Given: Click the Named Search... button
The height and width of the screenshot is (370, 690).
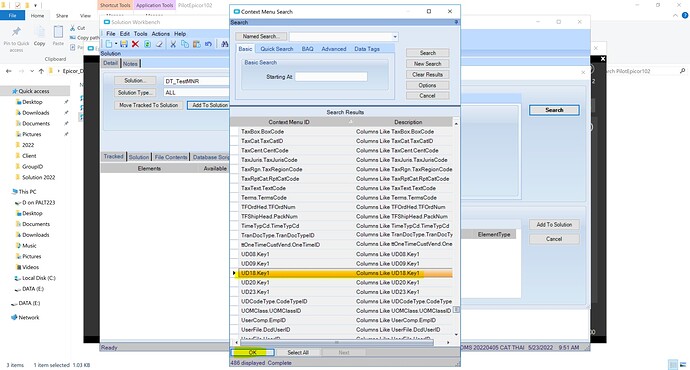Looking at the screenshot, I should point(261,37).
